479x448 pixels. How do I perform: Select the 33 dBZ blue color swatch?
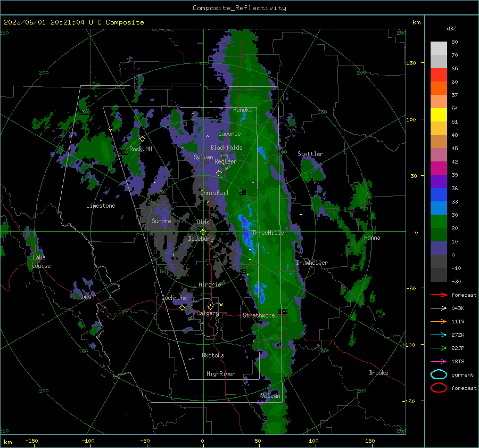(439, 208)
